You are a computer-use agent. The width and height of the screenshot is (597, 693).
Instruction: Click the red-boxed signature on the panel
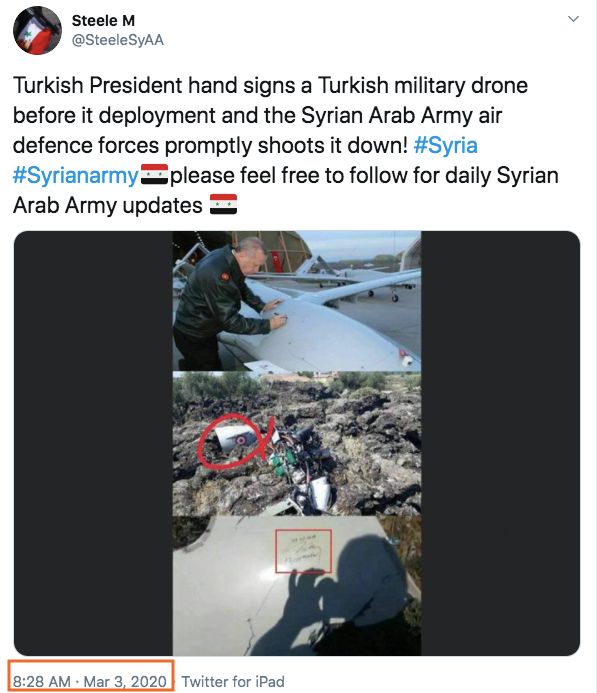click(x=303, y=551)
